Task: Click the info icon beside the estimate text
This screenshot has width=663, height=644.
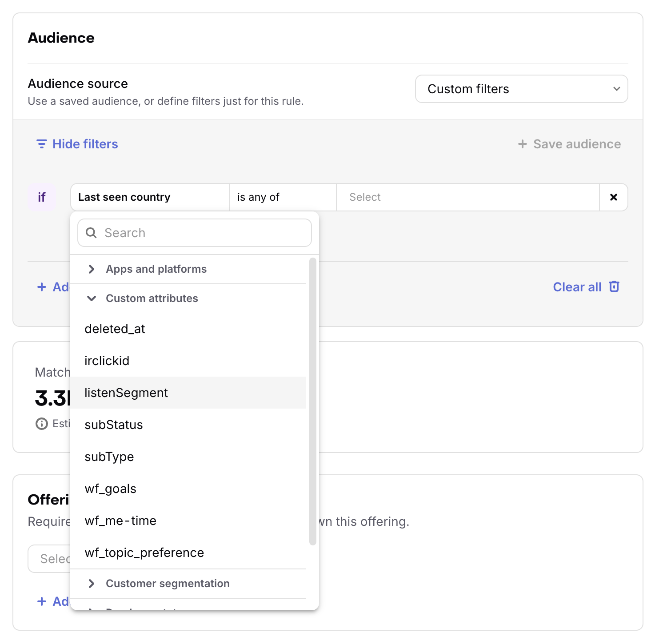Action: pyautogui.click(x=41, y=424)
